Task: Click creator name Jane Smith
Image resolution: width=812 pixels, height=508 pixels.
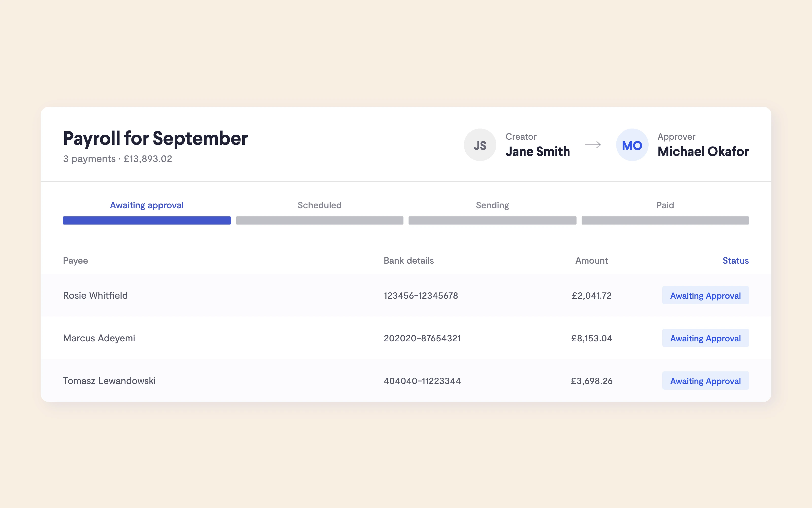Action: pos(537,152)
